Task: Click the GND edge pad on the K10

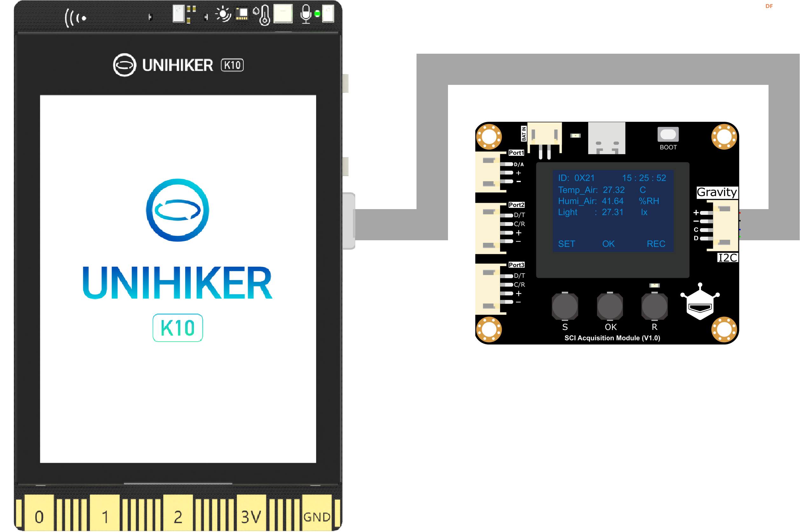Action: 317,513
